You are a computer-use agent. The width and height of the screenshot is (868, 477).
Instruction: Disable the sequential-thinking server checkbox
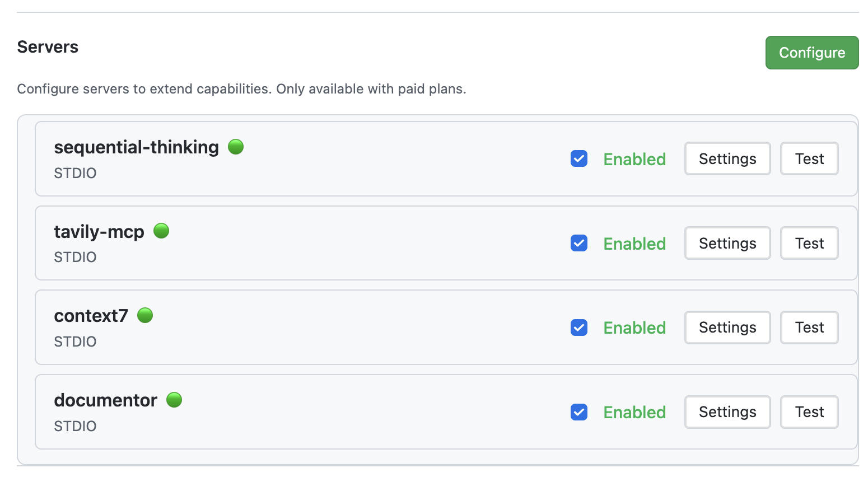coord(578,158)
